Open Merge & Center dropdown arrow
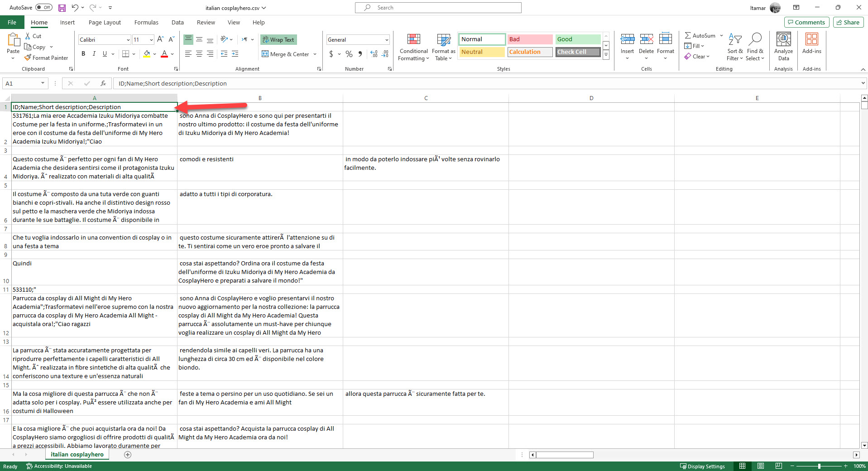Screen dimensions: 868x471 [x=315, y=54]
